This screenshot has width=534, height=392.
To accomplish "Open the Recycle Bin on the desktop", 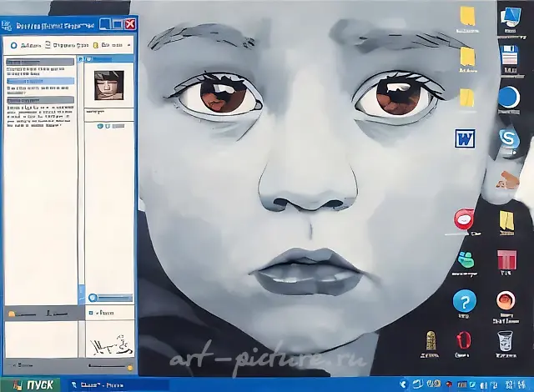I will pyautogui.click(x=506, y=342).
